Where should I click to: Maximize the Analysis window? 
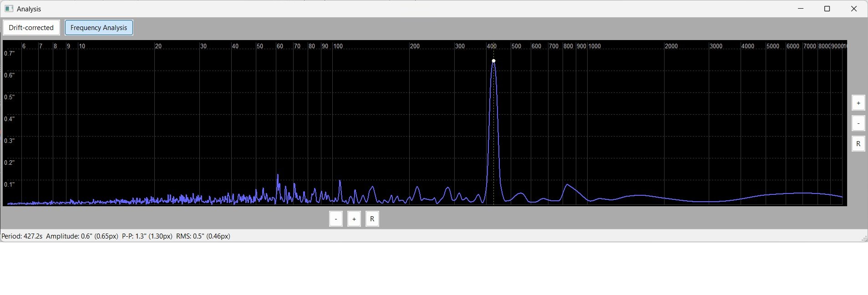pyautogui.click(x=827, y=9)
